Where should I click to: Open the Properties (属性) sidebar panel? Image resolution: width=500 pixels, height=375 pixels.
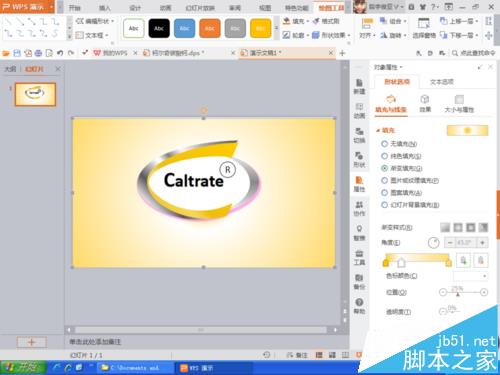[359, 184]
